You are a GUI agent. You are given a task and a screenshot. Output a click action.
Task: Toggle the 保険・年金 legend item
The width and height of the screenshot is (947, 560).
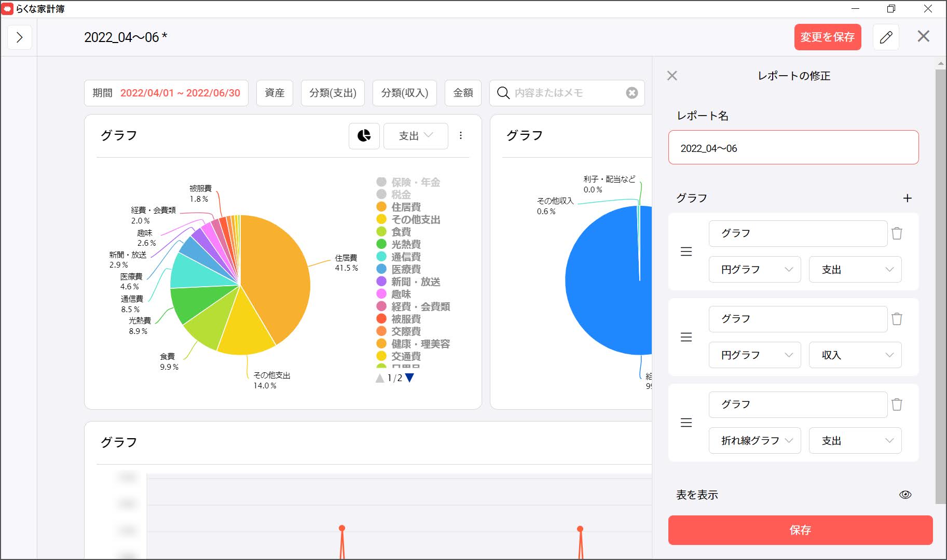coord(408,182)
